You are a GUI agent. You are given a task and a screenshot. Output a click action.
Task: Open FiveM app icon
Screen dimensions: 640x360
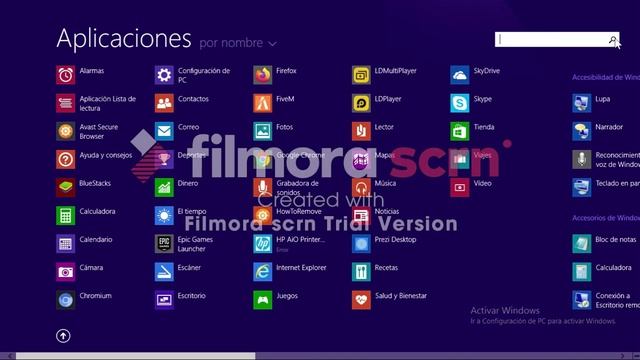[x=262, y=103]
